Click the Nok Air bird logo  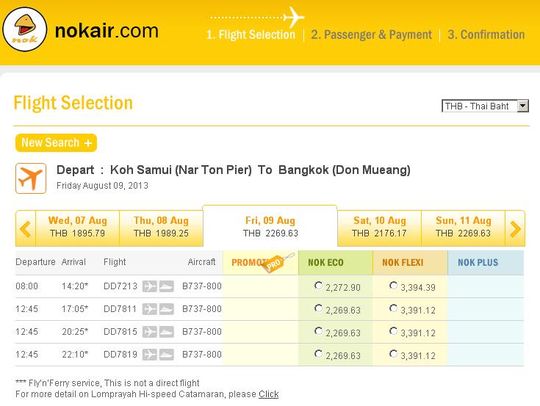click(24, 30)
